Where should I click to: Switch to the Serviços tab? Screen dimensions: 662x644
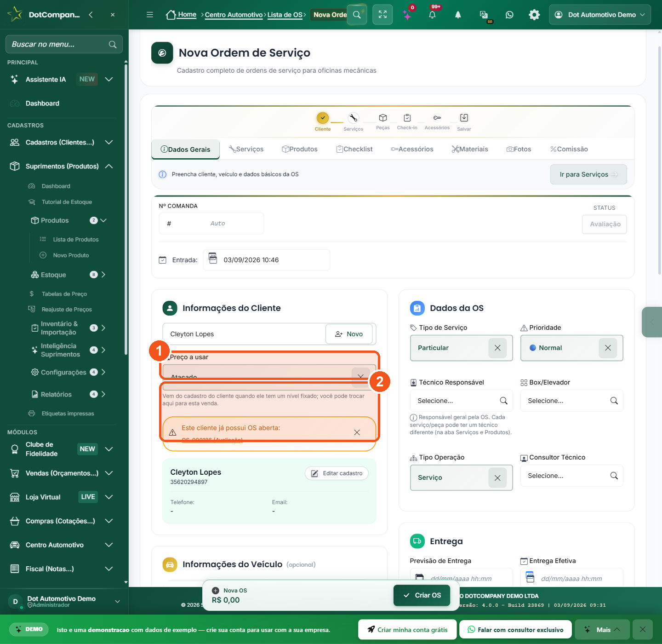[x=246, y=149]
